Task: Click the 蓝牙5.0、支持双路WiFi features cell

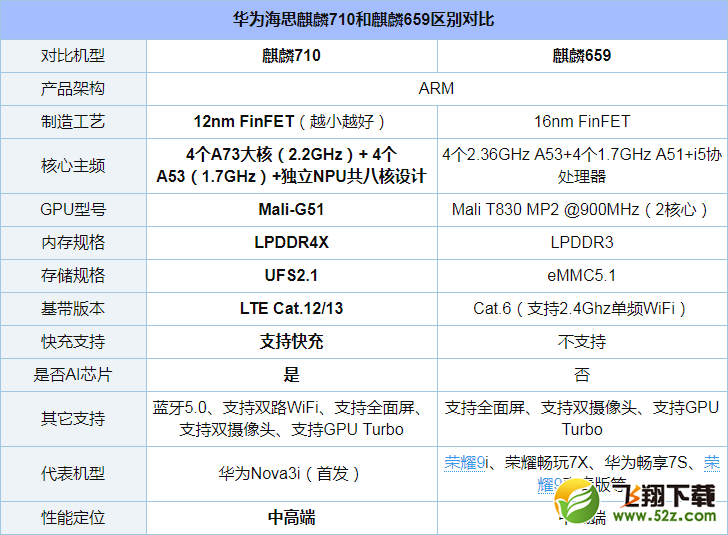Action: (292, 419)
